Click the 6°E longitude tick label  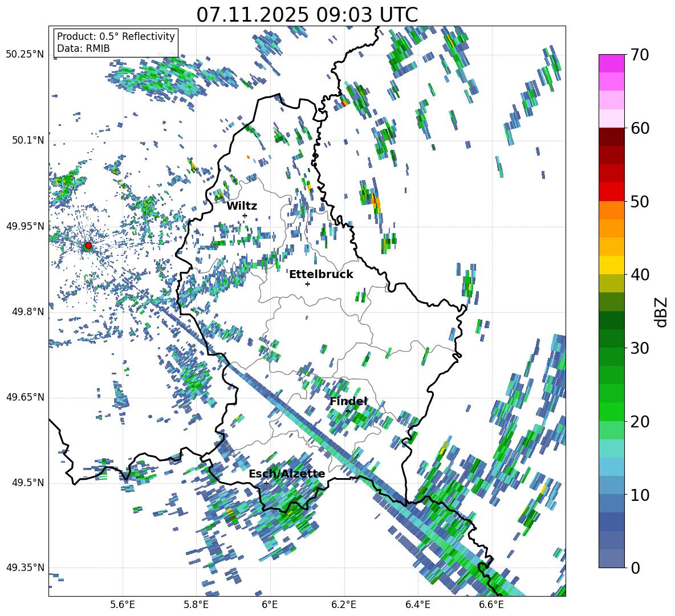(x=270, y=605)
